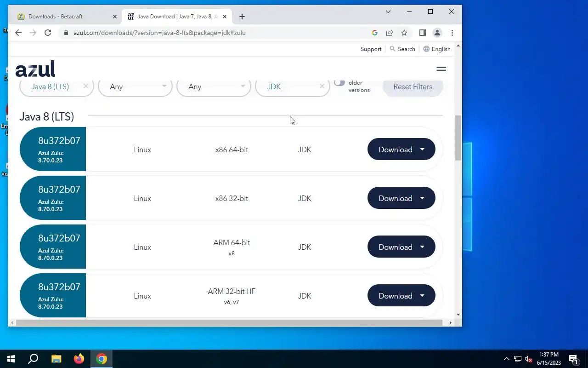Image resolution: width=588 pixels, height=368 pixels.
Task: Switch to Downloads - Betacraft tab
Action: click(68, 17)
